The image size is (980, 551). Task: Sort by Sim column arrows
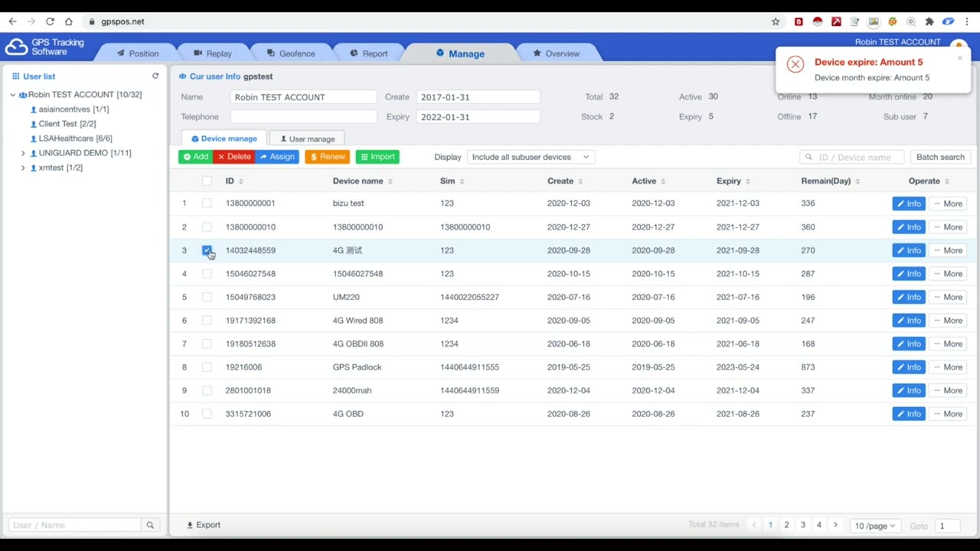[462, 181]
